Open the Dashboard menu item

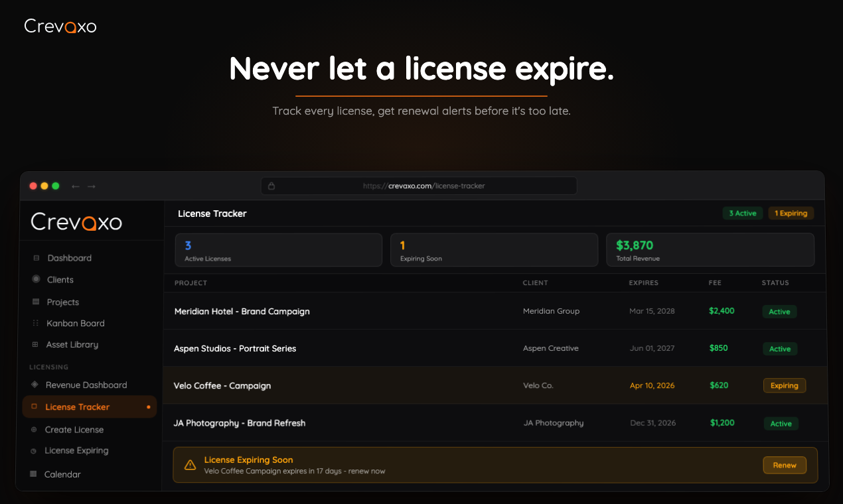click(x=70, y=258)
